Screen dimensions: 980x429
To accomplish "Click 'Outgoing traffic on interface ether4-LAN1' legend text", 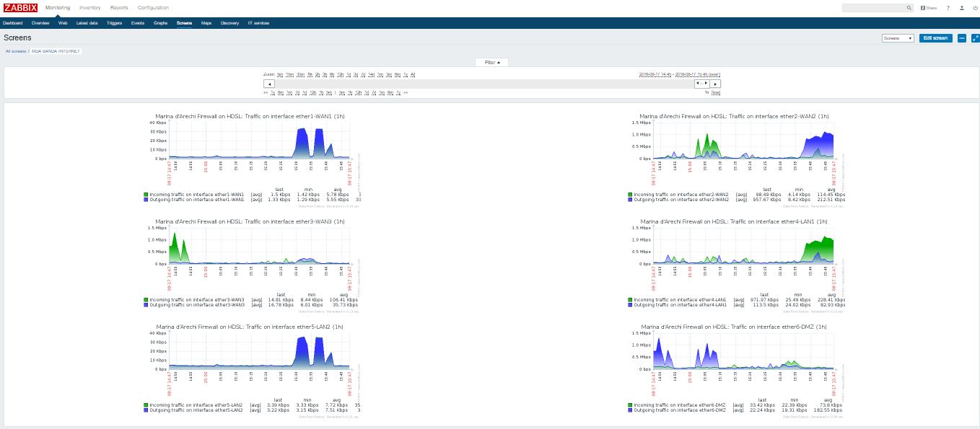I will click(x=681, y=305).
